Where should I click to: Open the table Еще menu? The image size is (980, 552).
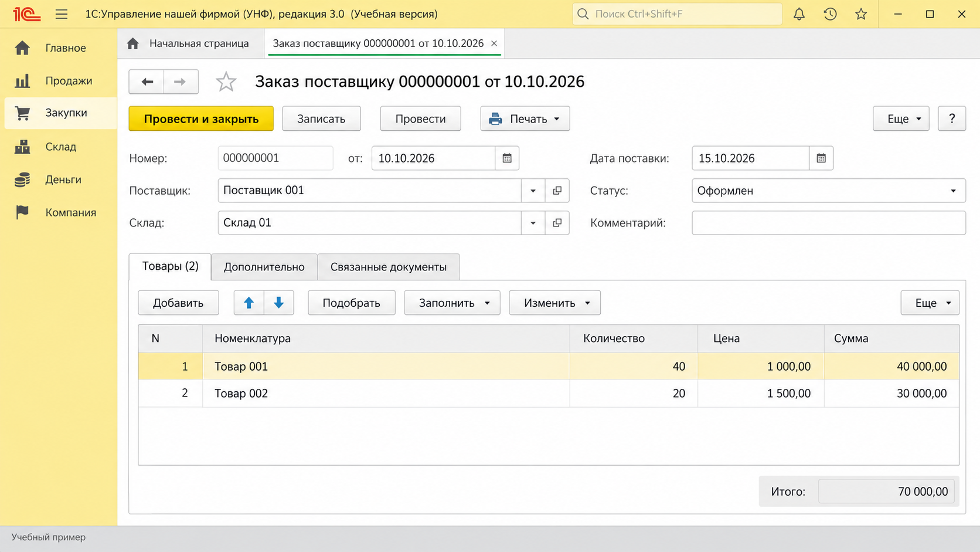point(930,303)
